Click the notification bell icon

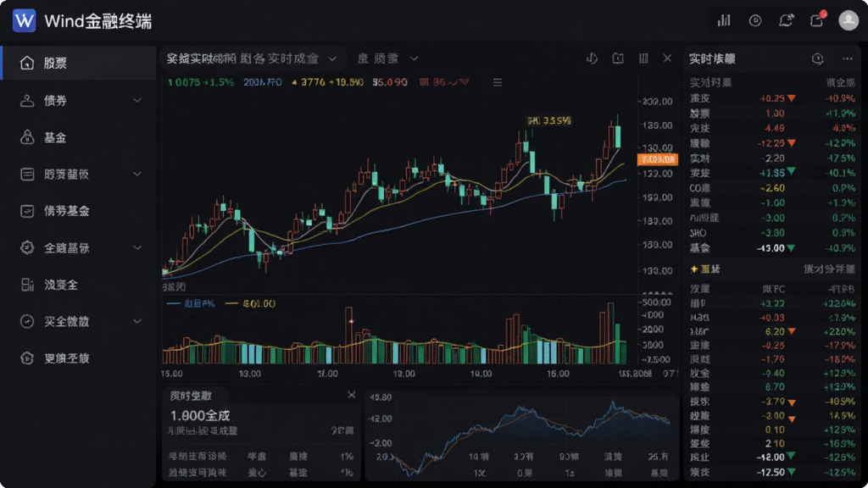(x=786, y=20)
